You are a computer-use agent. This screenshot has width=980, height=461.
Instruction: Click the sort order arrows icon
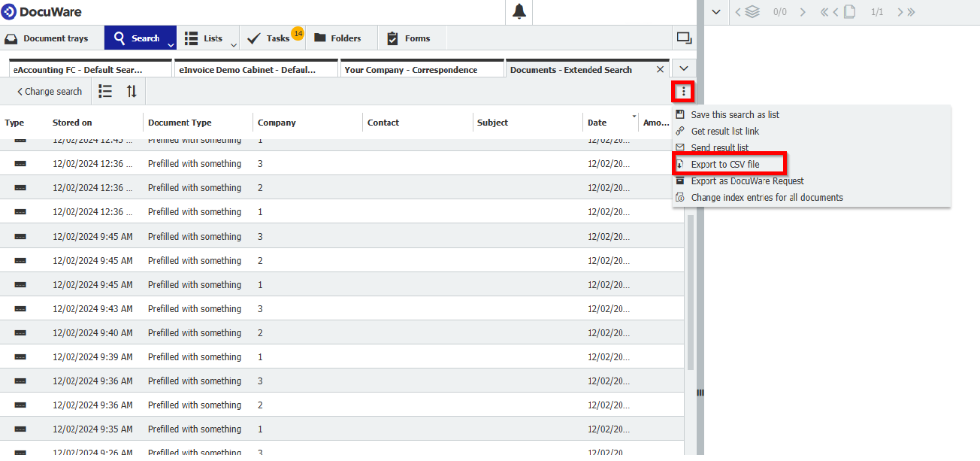click(x=132, y=91)
